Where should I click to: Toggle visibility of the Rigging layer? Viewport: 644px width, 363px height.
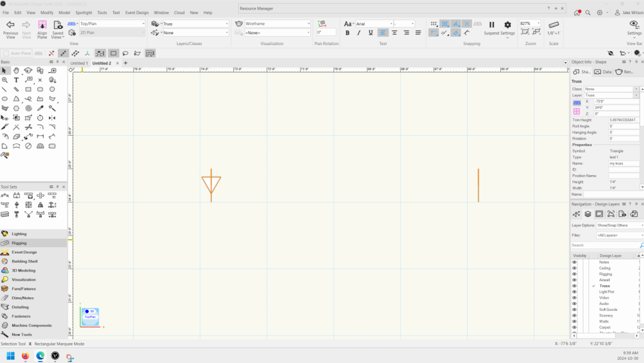click(574, 274)
